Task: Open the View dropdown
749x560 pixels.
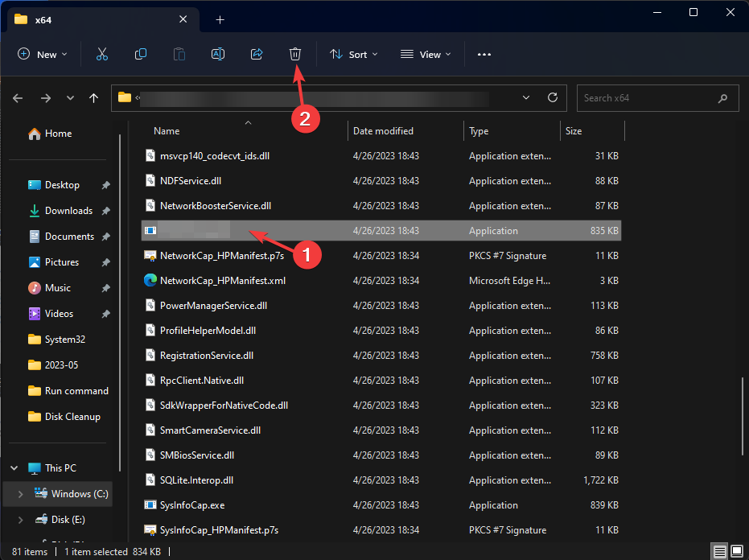Action: pyautogui.click(x=425, y=54)
